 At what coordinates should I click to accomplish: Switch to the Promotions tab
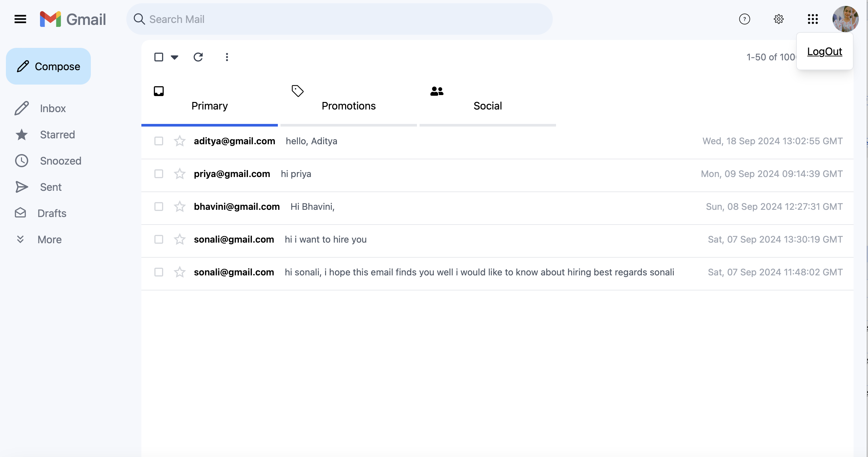(348, 104)
